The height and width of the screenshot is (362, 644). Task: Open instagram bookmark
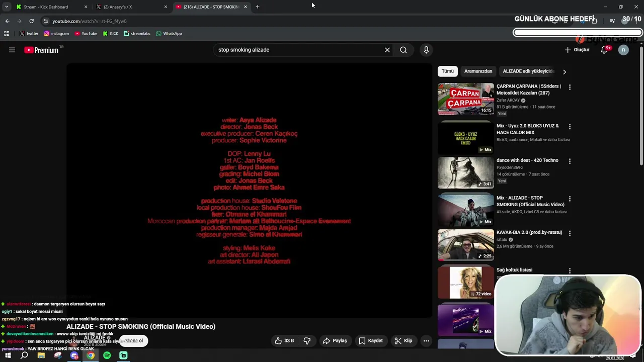(x=56, y=33)
